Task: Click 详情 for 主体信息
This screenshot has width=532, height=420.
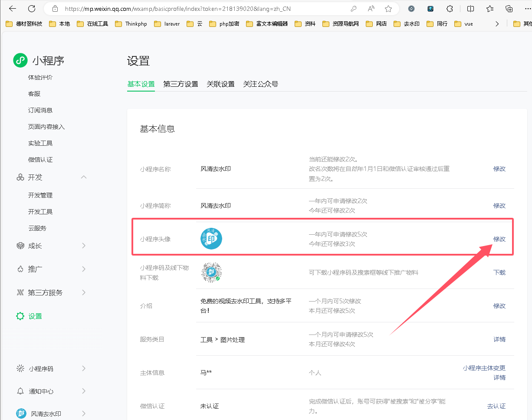Action: pos(499,377)
